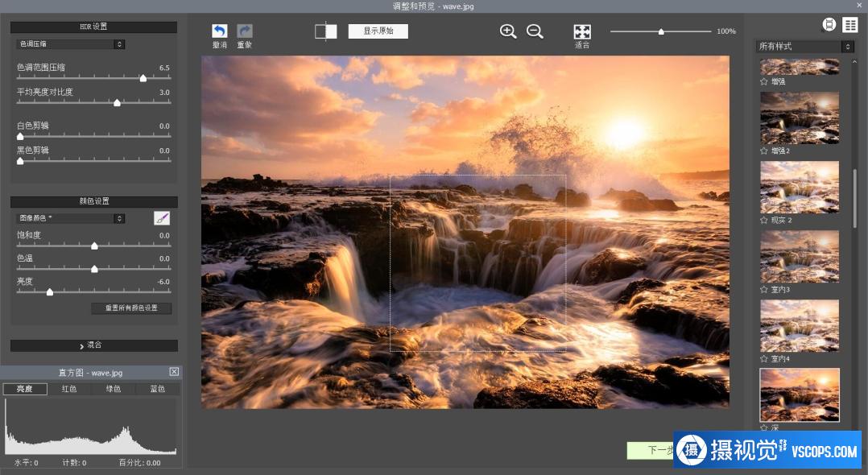The image size is (868, 475).
Task: Apply the 室内4 preset thumbnail
Action: point(800,325)
